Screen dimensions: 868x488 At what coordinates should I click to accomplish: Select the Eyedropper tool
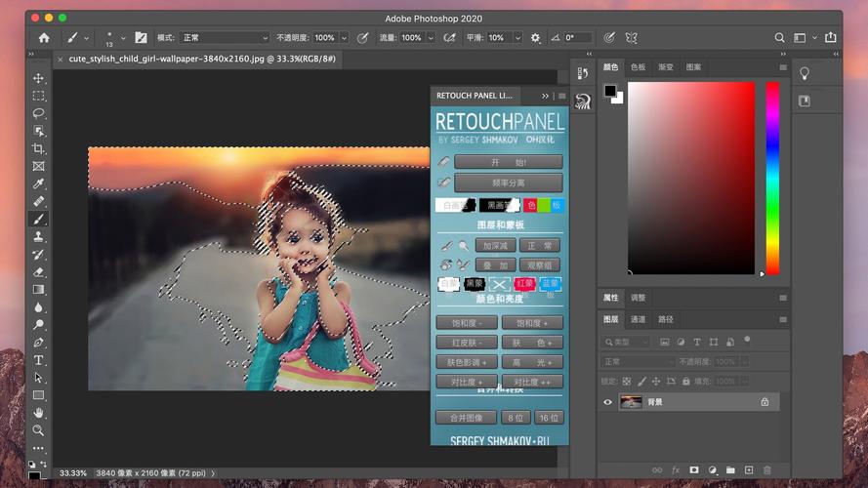tap(39, 184)
